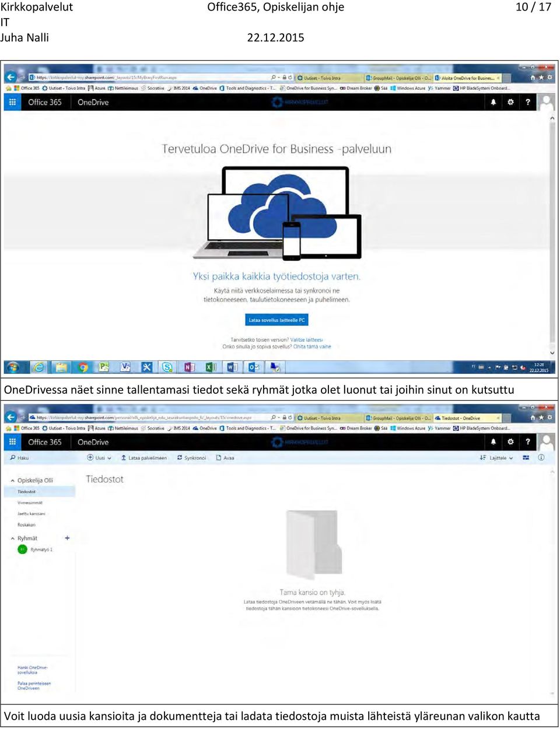Select Viimeisimmät in the left navigation
This screenshot has height=729, width=560.
pos(30,503)
